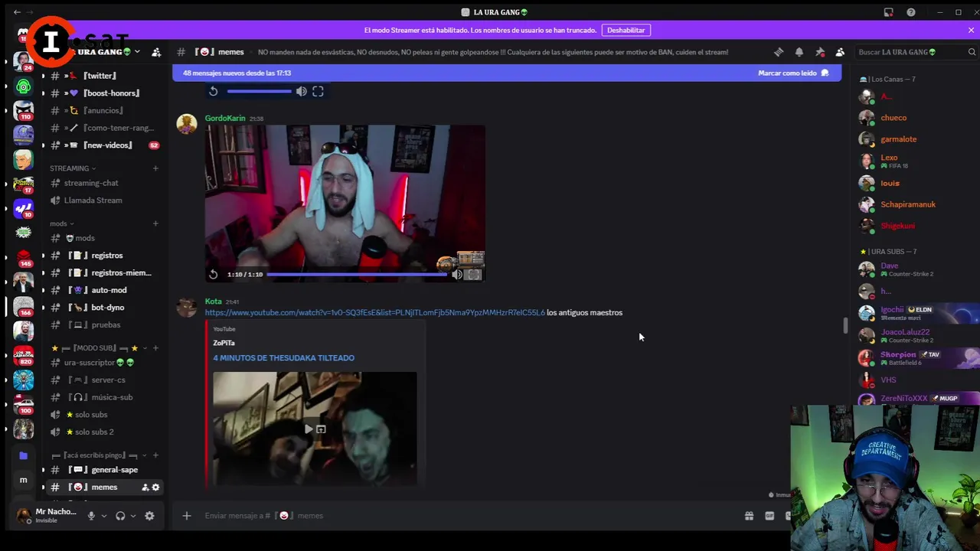Open the Threads icon in channel header
Viewport: 980px width, 551px height.
pyautogui.click(x=779, y=52)
